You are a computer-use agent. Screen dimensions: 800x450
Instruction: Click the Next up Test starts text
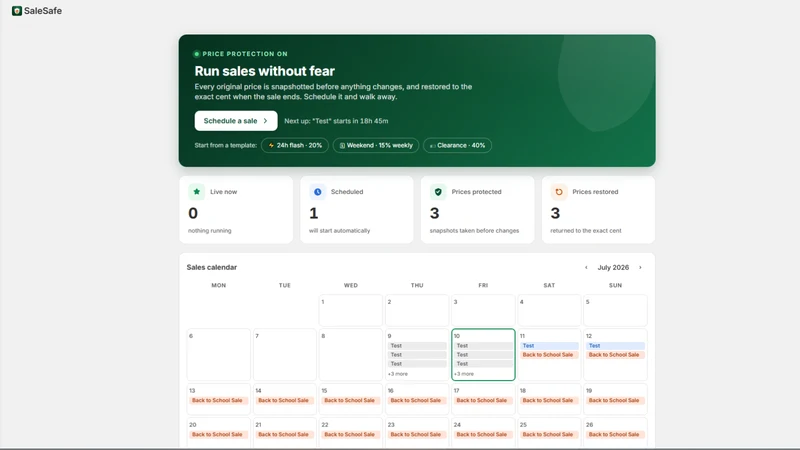point(336,121)
